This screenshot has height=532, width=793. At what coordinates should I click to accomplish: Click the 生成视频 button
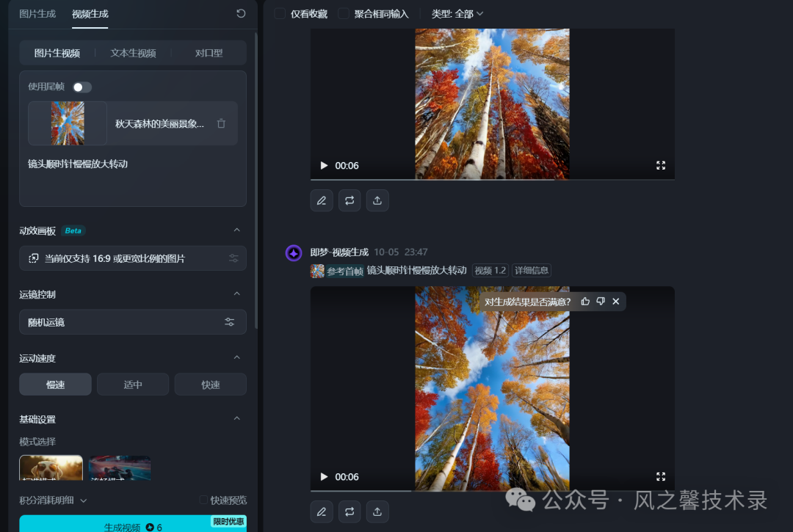[133, 524]
